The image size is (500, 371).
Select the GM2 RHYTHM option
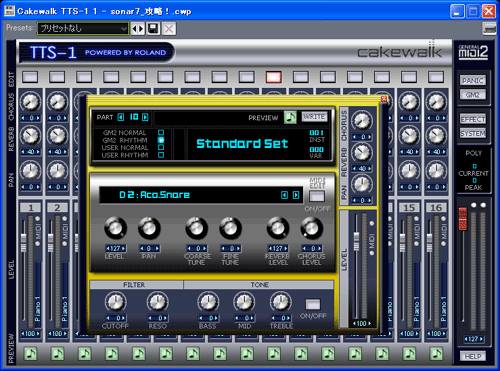[161, 140]
